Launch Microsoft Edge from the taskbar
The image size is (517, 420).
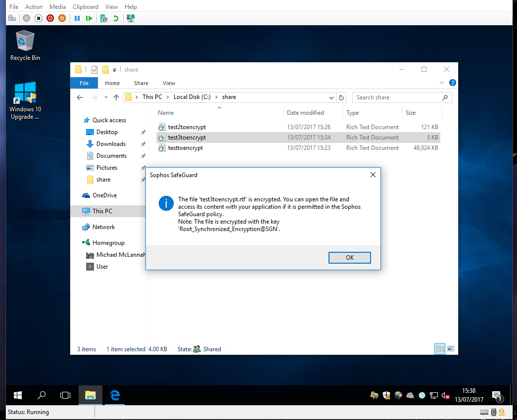(x=115, y=395)
